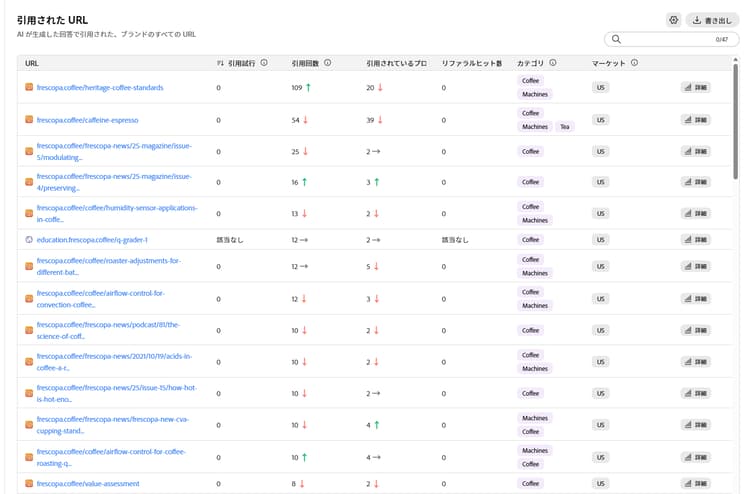This screenshot has height=494, width=750.
Task: Click details button for caffeine-espresso row
Action: [695, 120]
